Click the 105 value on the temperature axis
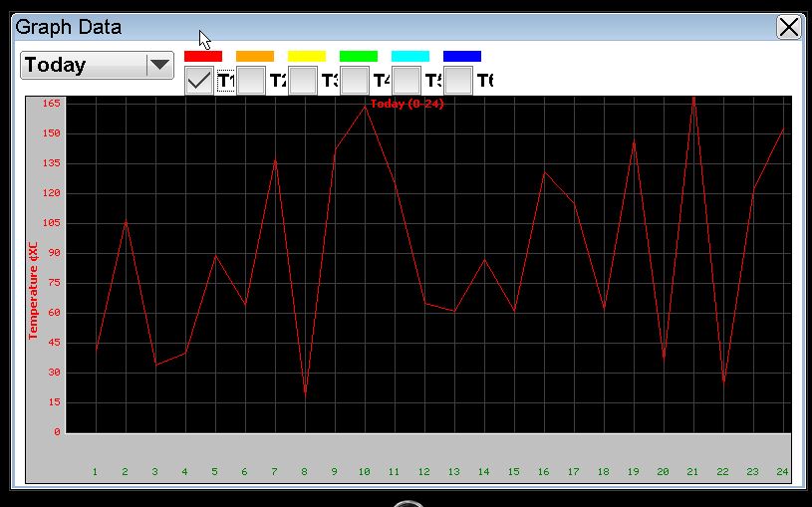This screenshot has width=812, height=507. pos(51,223)
